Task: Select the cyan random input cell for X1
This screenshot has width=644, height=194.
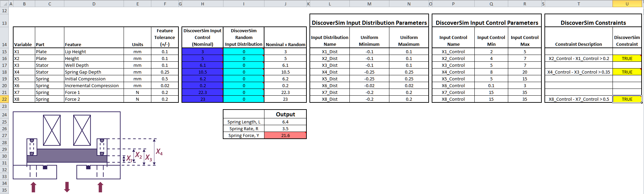Action: pos(243,52)
